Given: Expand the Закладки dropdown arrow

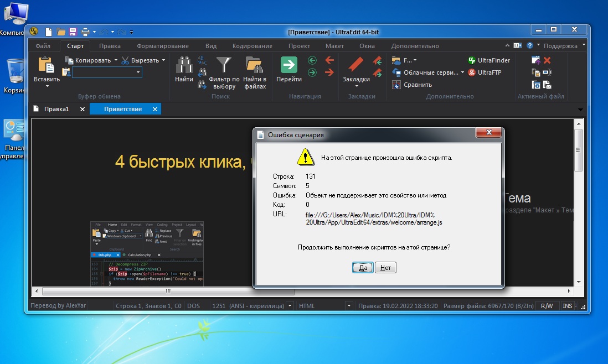Looking at the screenshot, I should (x=357, y=86).
